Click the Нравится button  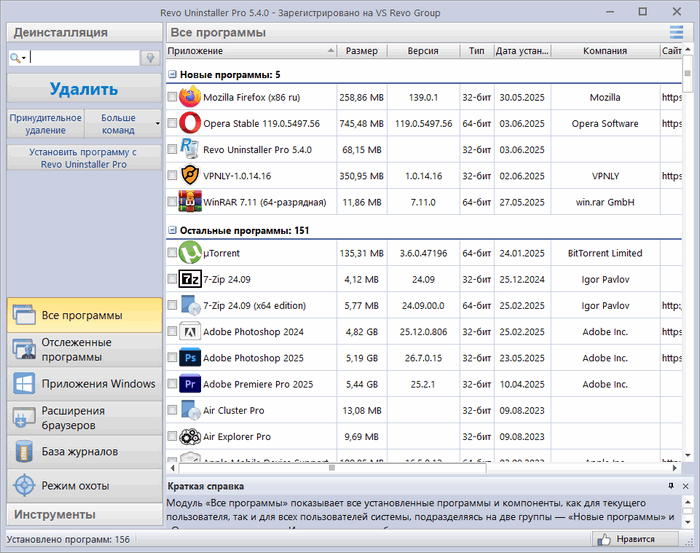(x=635, y=539)
